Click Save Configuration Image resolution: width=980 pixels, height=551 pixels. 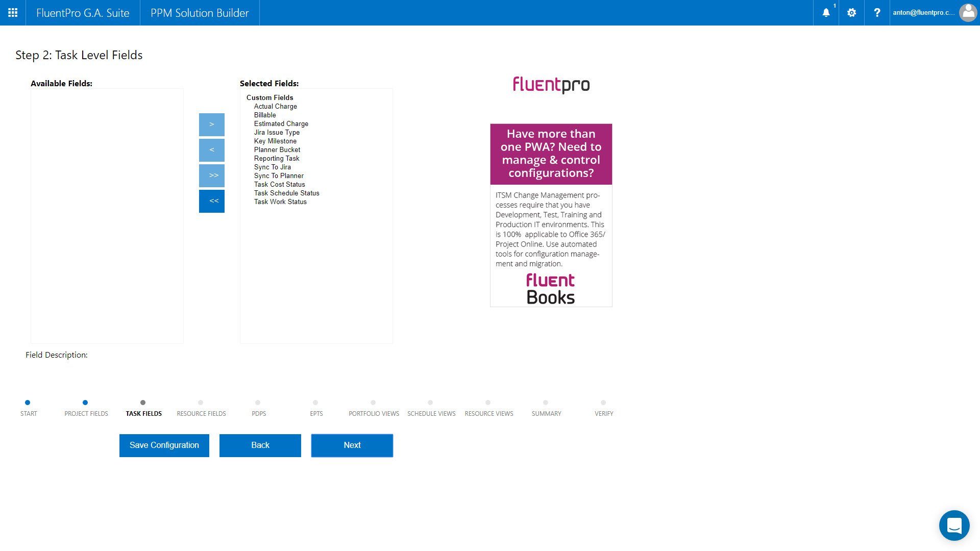164,445
